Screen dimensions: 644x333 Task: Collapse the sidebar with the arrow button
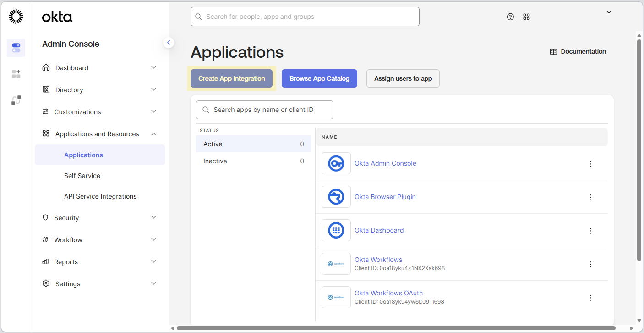[169, 43]
